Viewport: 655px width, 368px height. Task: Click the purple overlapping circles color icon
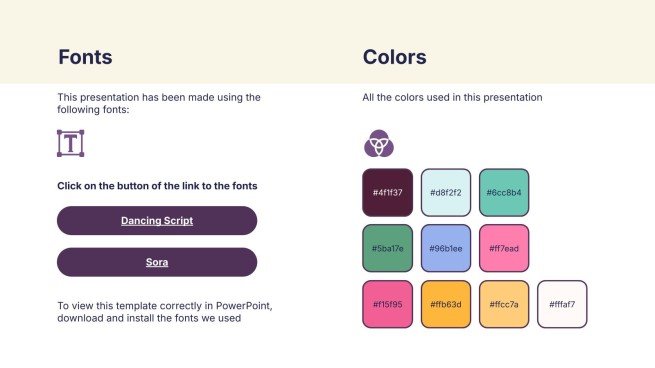[379, 143]
